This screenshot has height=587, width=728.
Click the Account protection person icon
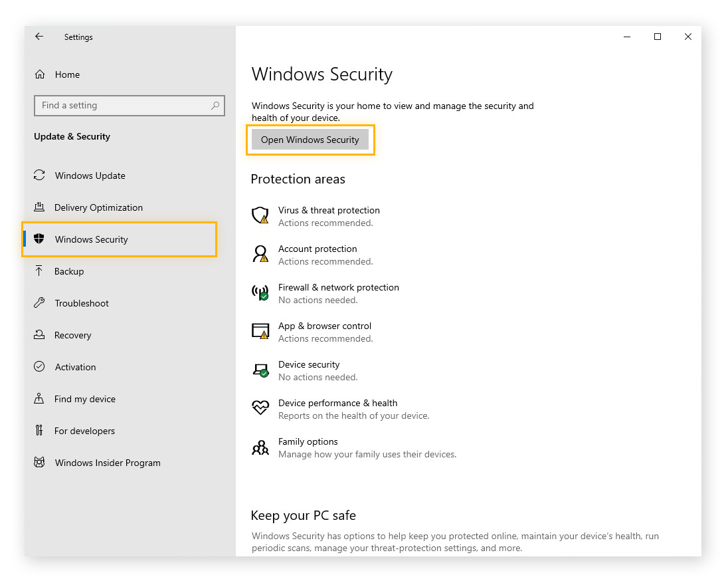point(260,254)
